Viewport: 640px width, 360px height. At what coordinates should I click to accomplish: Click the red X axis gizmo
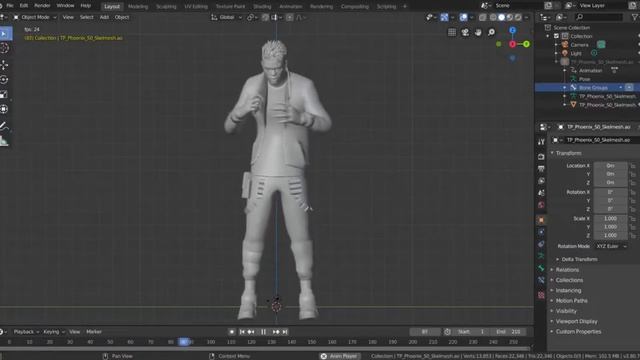point(513,44)
